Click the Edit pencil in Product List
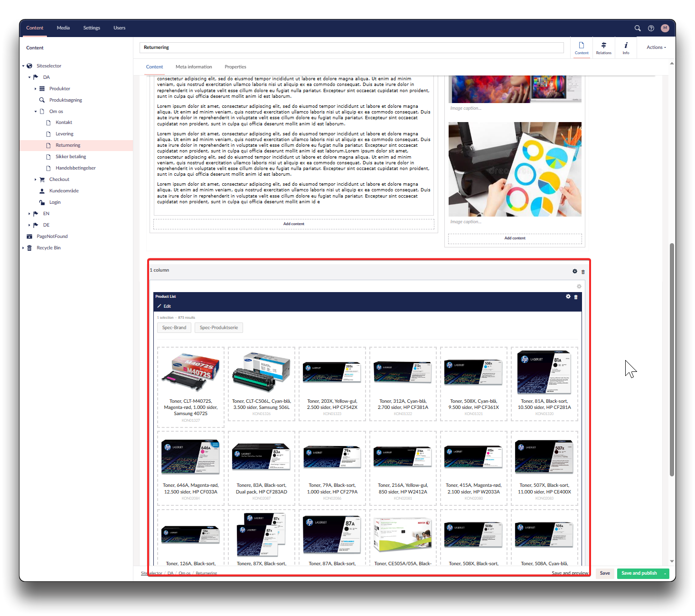This screenshot has width=695, height=616. [164, 306]
